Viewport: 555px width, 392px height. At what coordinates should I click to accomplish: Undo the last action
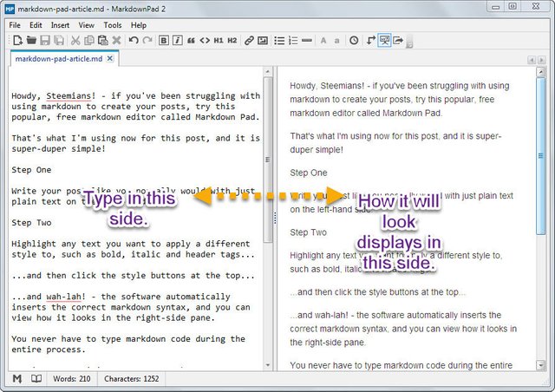pyautogui.click(x=134, y=41)
